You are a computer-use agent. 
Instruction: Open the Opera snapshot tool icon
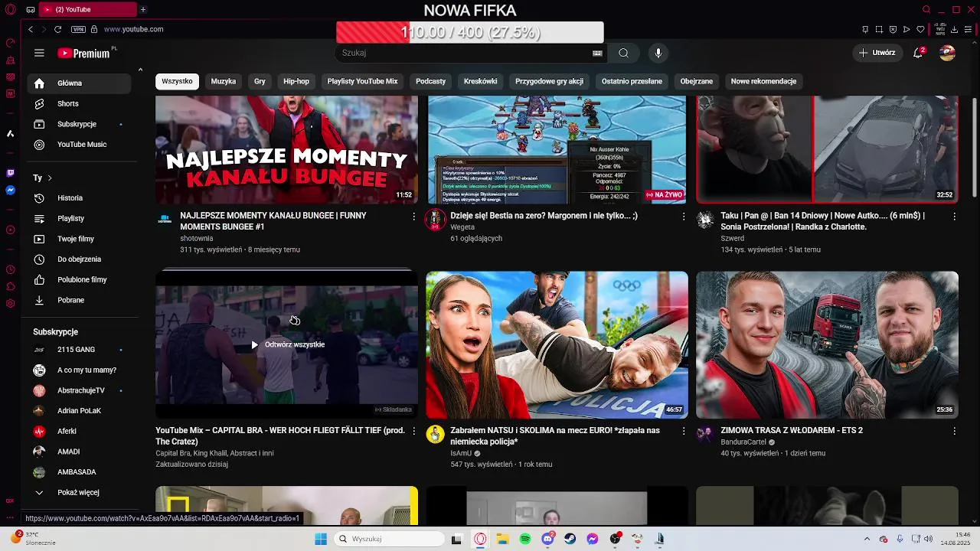[879, 29]
